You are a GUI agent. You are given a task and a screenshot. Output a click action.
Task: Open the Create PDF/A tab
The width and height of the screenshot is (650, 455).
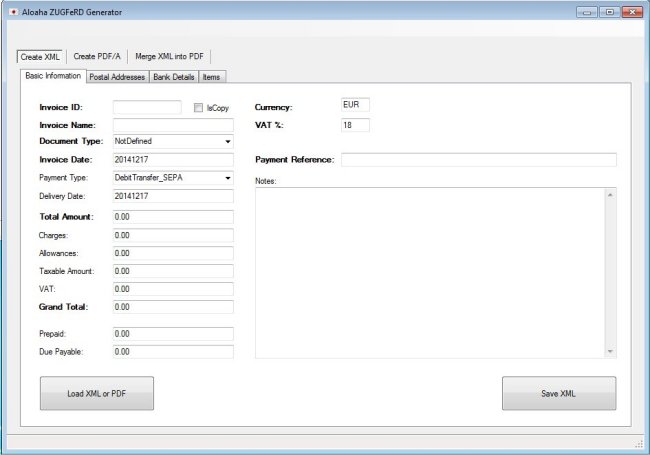(x=97, y=56)
